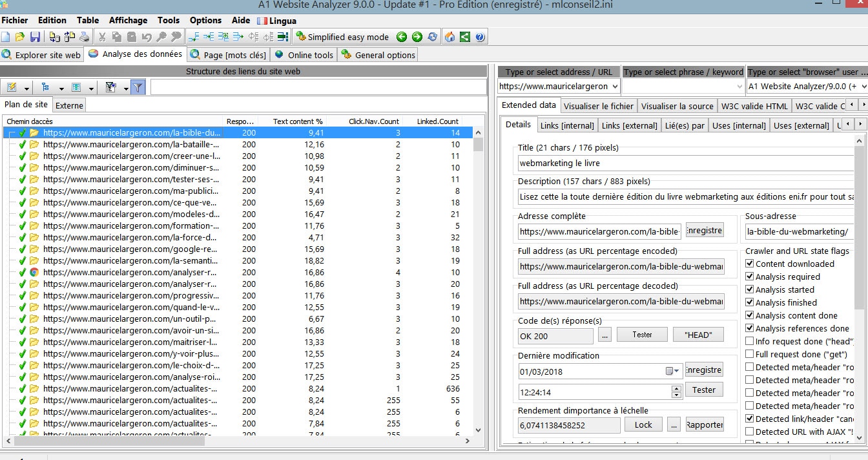Click the time field up-down spinner for 12:24:14

(676, 392)
